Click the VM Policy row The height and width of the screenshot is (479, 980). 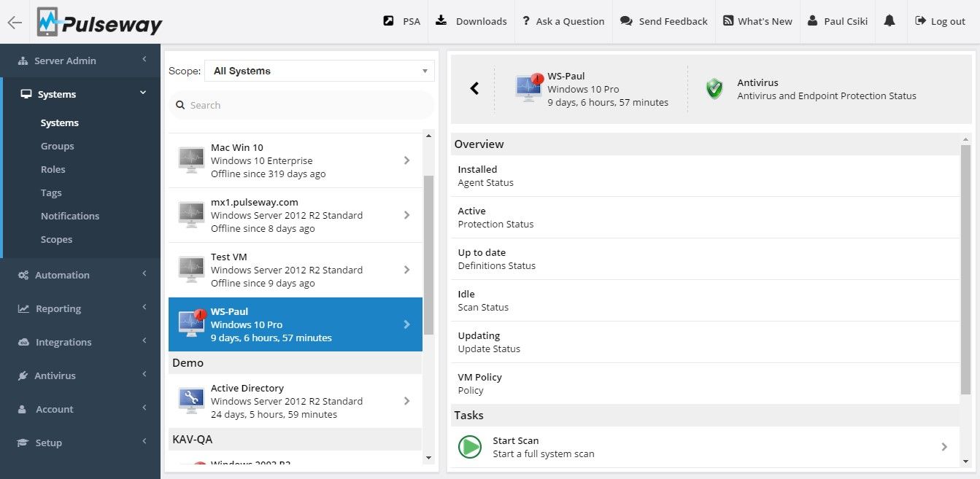706,383
